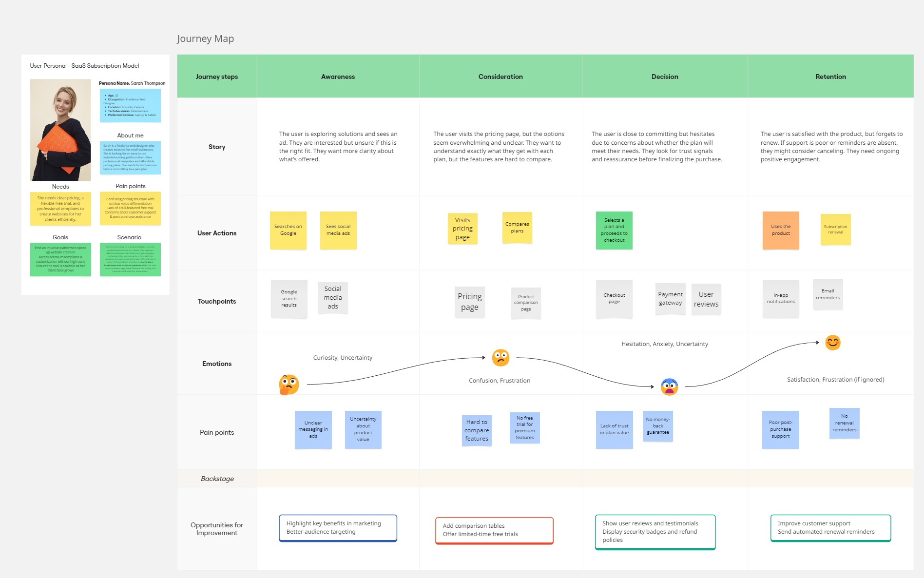Select the Awareness column header
Screen dimensions: 924x578
click(338, 77)
